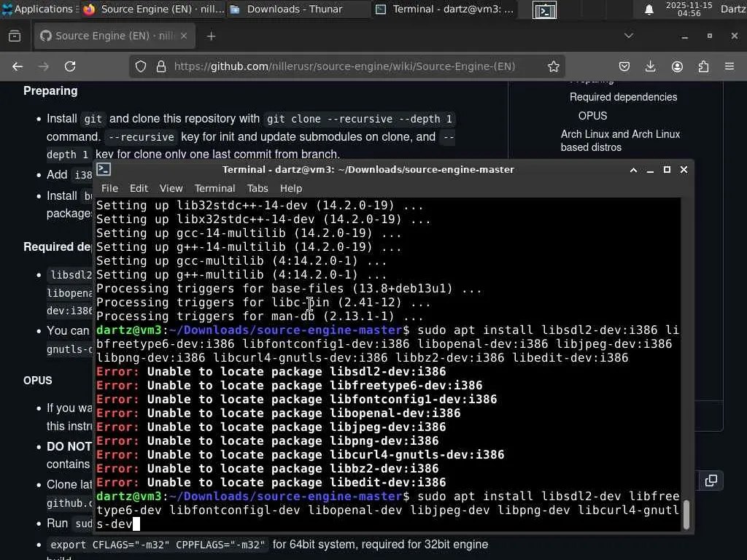Click 'Unable to locate package libsdl2-dev:i386' line
Screen dimensions: 747x560
[x=271, y=372]
